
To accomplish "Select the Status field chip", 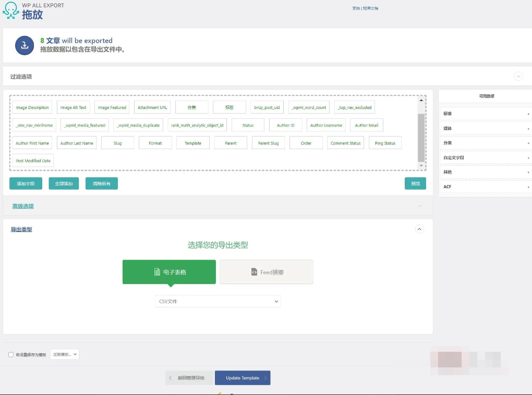I will pos(248,125).
